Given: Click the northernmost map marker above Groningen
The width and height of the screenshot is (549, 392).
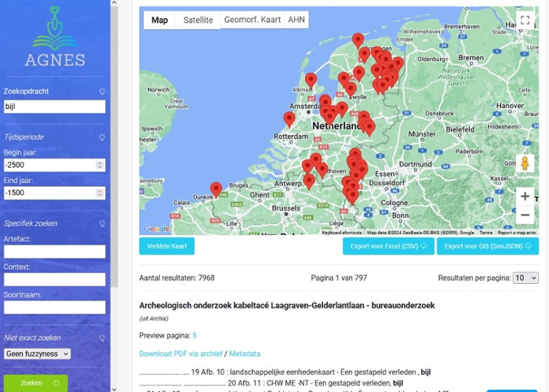Looking at the screenshot, I should (x=358, y=40).
